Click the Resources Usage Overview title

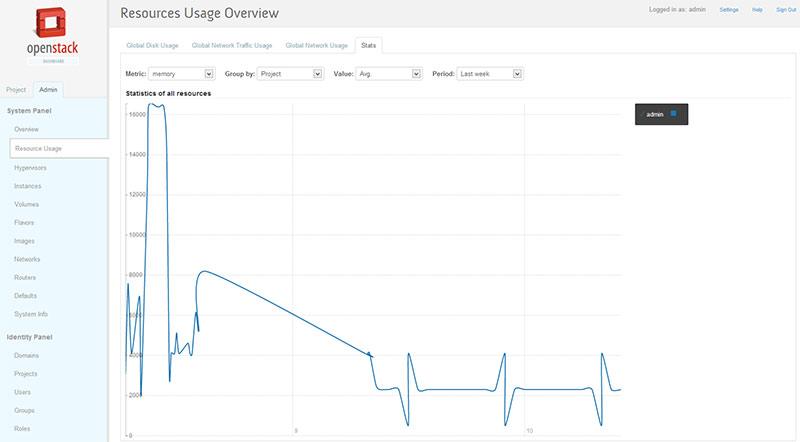coord(199,13)
